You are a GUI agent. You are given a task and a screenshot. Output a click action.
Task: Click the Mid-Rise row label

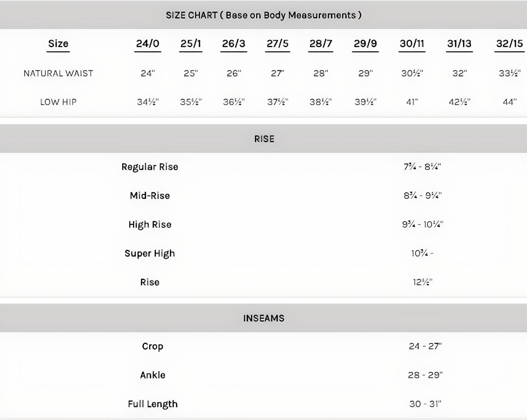[150, 196]
